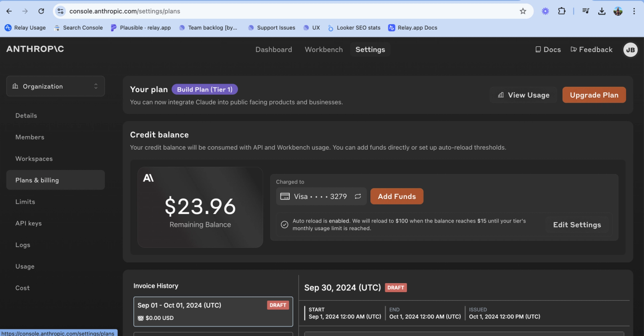
Task: Open Chrome three-dot menu
Action: (x=634, y=11)
